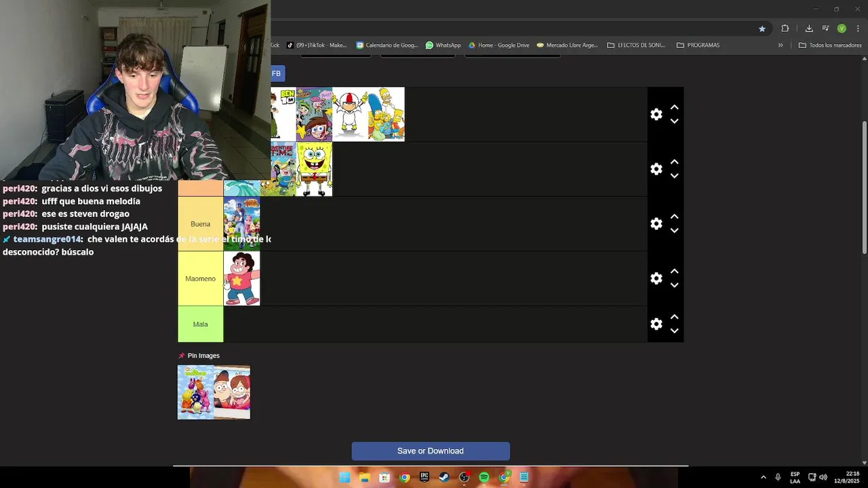
Task: Open Epic Games Launcher from the taskbar
Action: pos(425,477)
